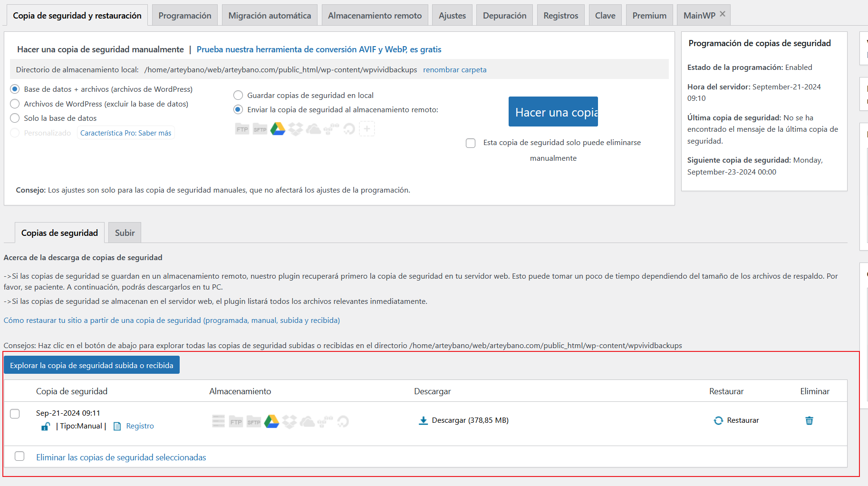Select 'Archivos de WordPress' radio option
Viewport: 868px width, 486px height.
pyautogui.click(x=15, y=104)
